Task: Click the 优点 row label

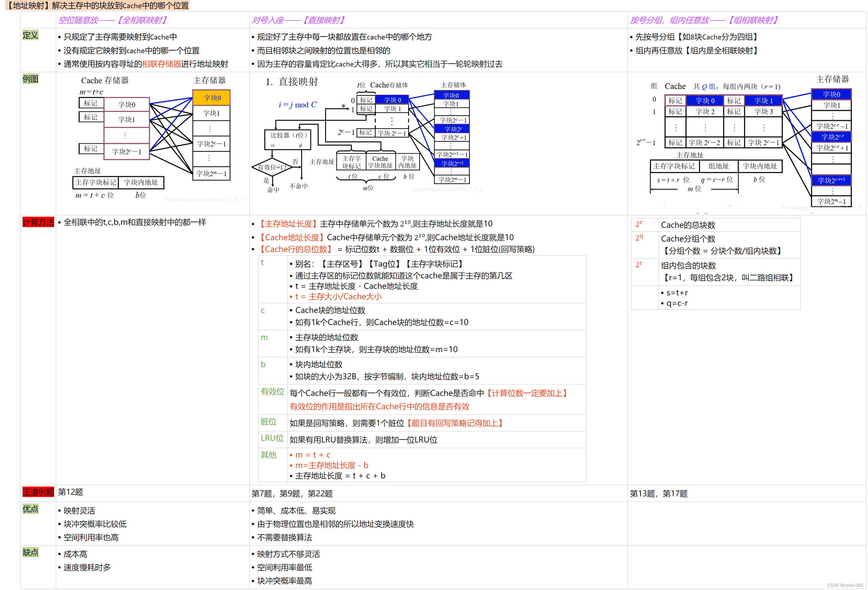Action: (30, 509)
